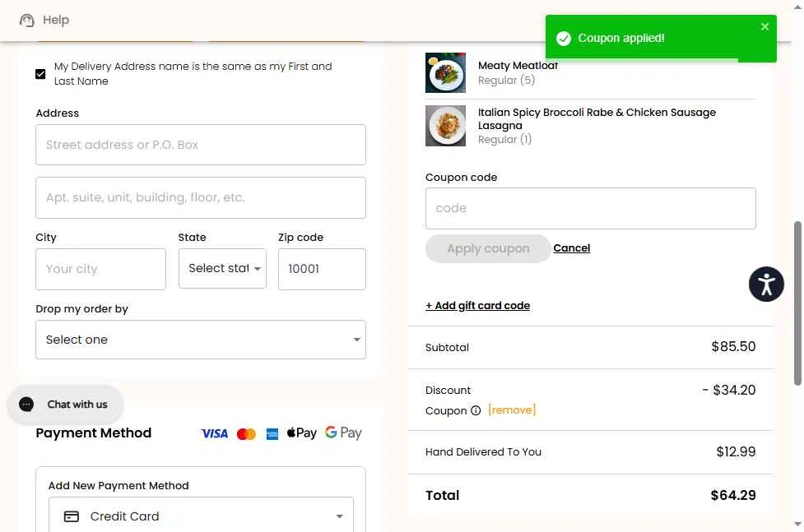Image resolution: width=804 pixels, height=532 pixels.
Task: Click the Zip code field showing 10001
Action: (322, 269)
